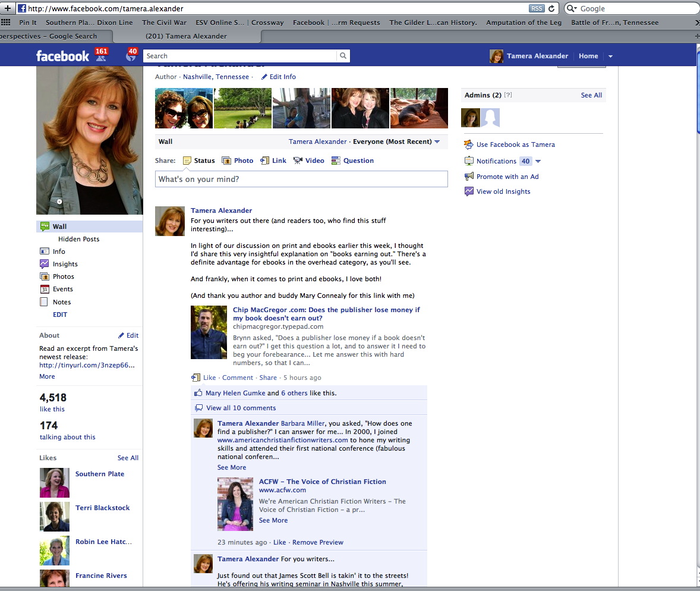
Task: Click See All in Likes section
Action: tap(128, 458)
